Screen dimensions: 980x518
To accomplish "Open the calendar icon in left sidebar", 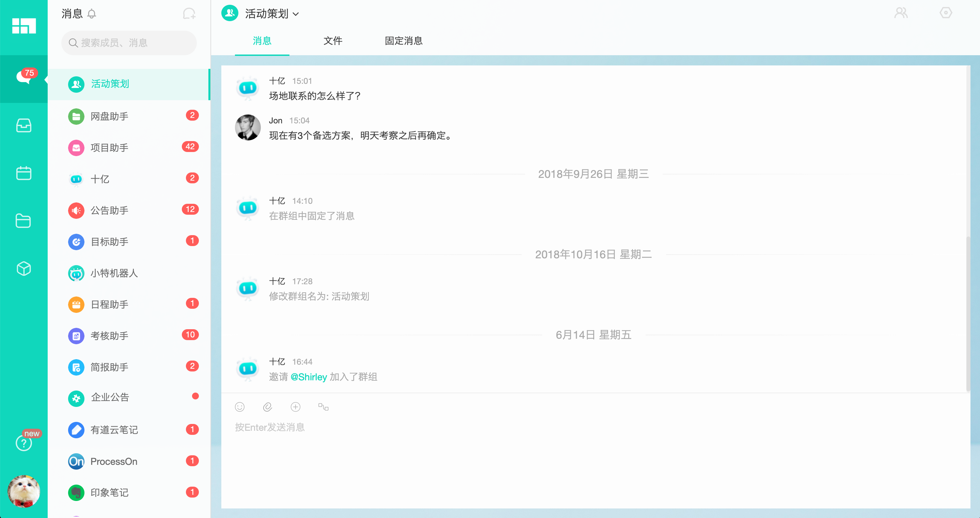I will (x=23, y=173).
